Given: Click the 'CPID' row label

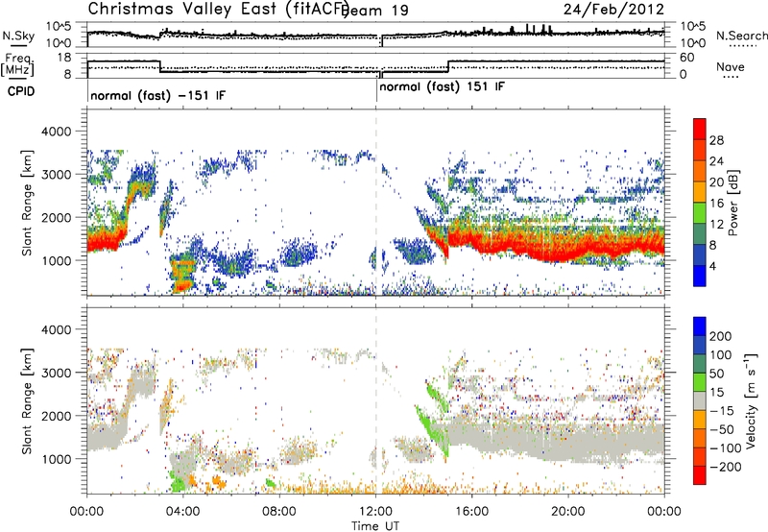Looking at the screenshot, I should tap(21, 91).
